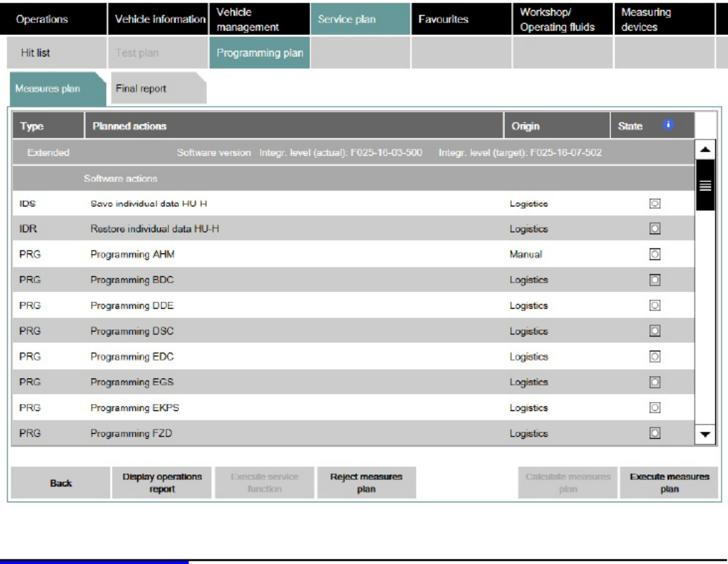
Task: Click the Type column header
Action: (x=48, y=126)
